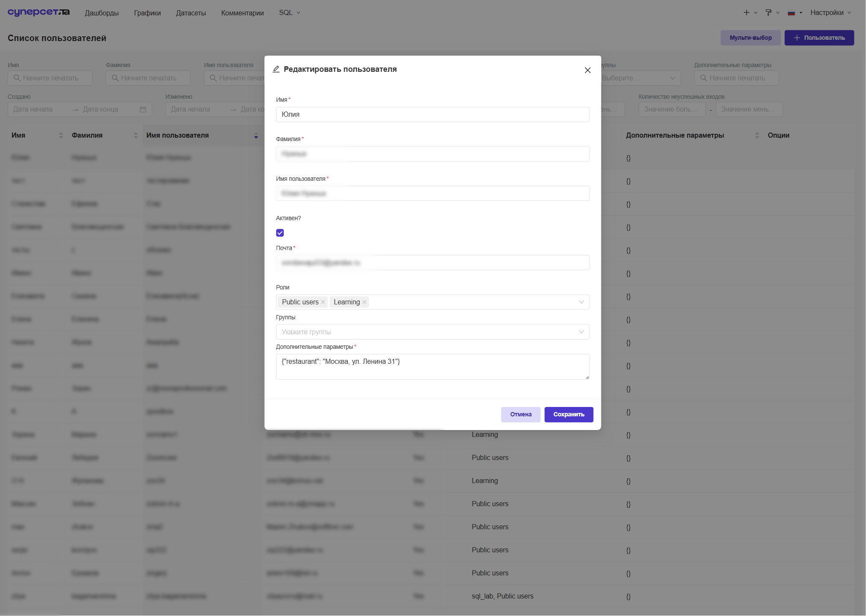Open the Датасеты menu item
Screen dimensions: 866x616
[x=191, y=13]
